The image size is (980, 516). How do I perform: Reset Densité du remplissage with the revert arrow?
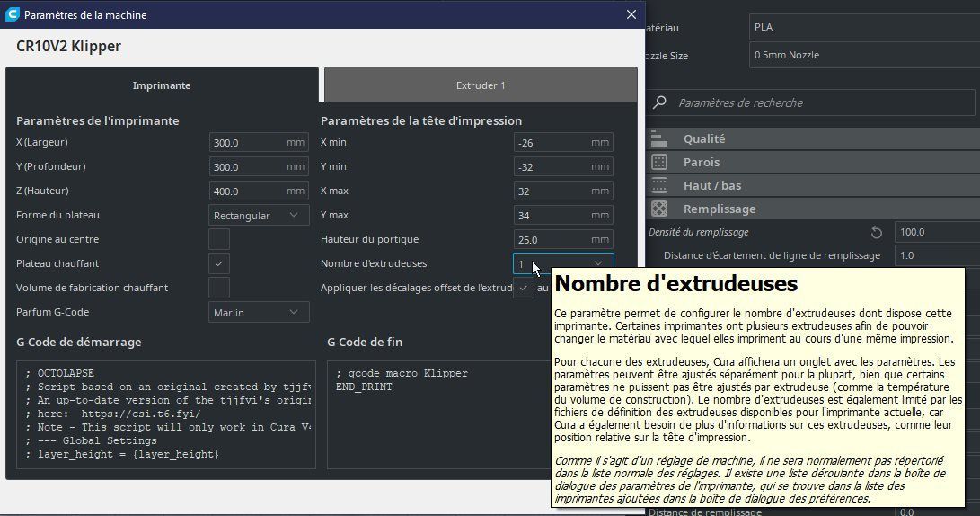(876, 232)
